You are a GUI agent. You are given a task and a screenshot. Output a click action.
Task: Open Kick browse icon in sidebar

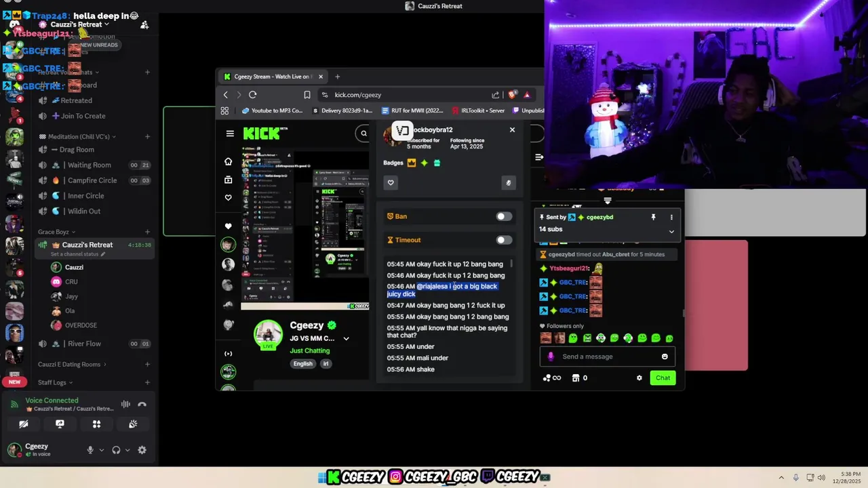[228, 180]
